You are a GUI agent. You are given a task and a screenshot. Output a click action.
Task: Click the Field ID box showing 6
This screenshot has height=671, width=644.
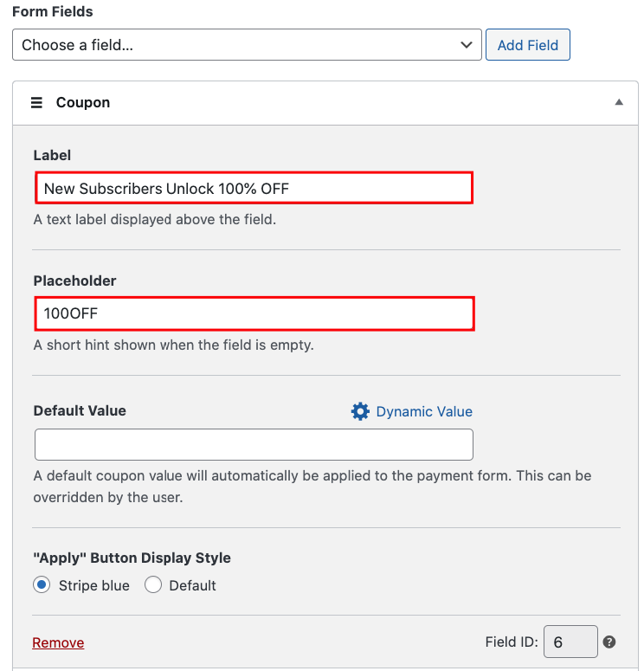570,642
